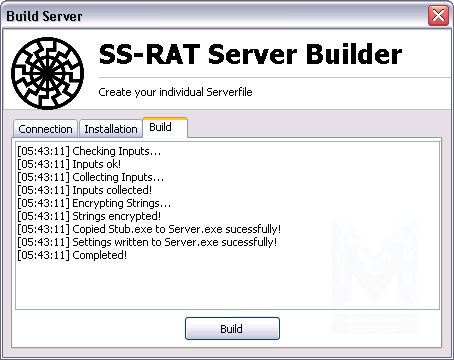Select the 'Settings written to Server.exe' line

(147, 242)
